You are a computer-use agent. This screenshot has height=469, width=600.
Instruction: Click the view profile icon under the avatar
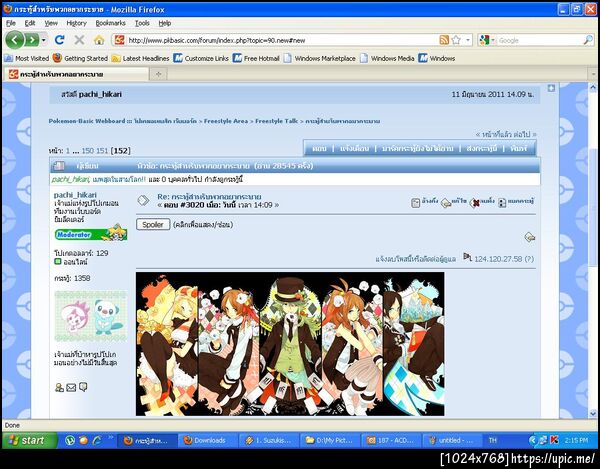coord(59,388)
